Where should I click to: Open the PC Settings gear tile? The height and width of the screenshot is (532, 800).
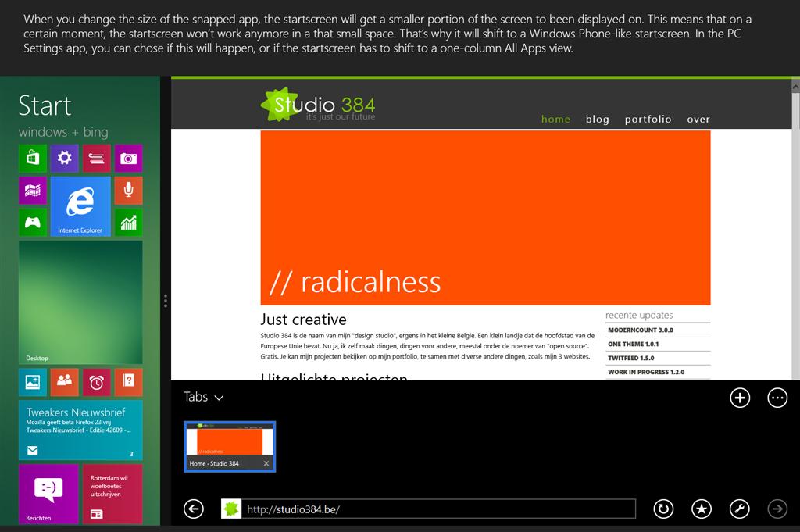click(64, 158)
